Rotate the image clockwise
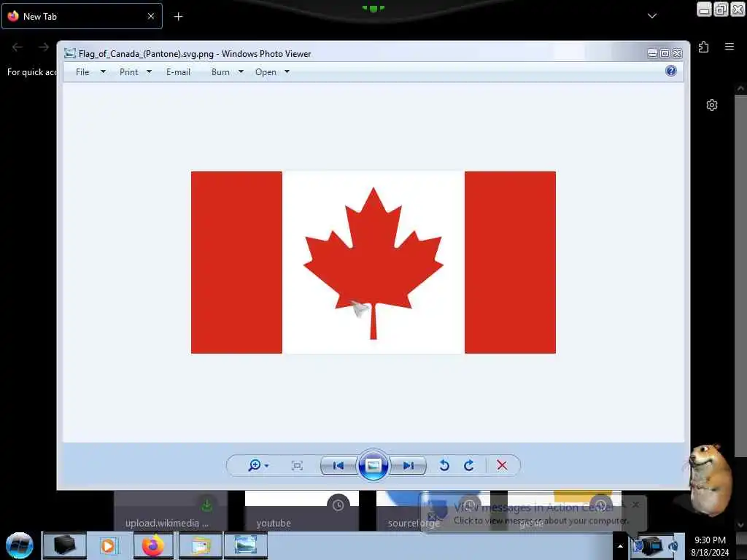Image resolution: width=747 pixels, height=560 pixels. pyautogui.click(x=469, y=465)
